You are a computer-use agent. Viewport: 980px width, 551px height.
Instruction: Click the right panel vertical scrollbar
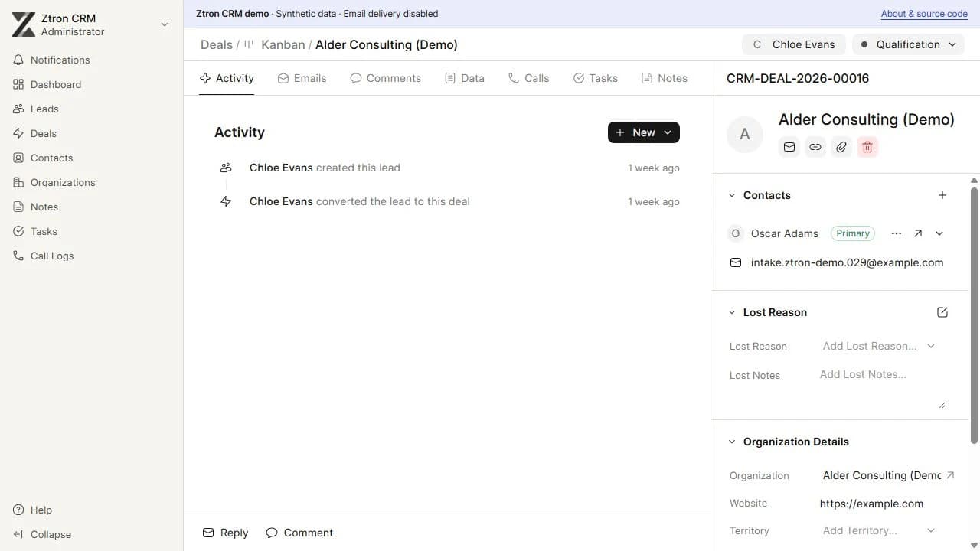click(x=975, y=314)
